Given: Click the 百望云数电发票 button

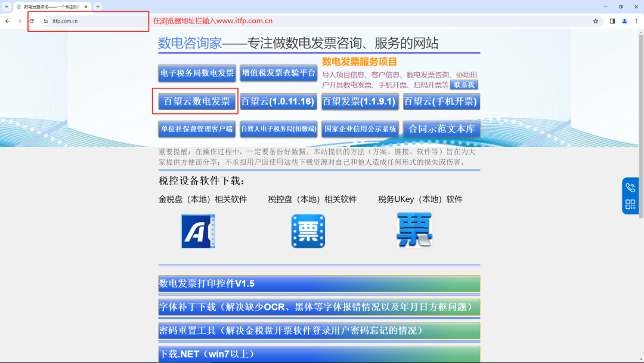Looking at the screenshot, I should pyautogui.click(x=197, y=101).
